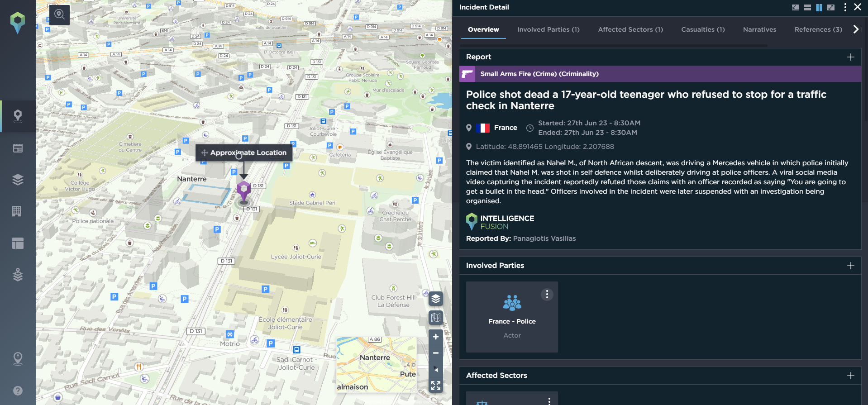Screen dimensions: 868x405
Task: Click the France - Police group icon
Action: tap(512, 303)
